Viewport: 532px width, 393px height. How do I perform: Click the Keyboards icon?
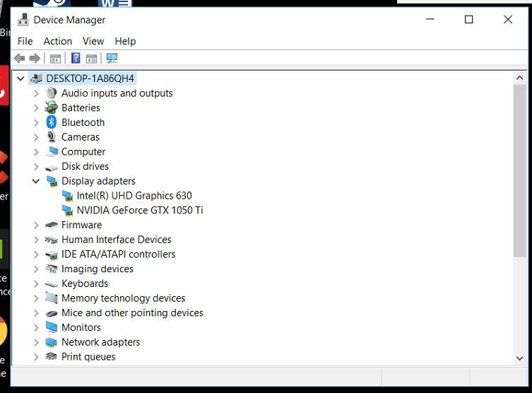pos(52,284)
